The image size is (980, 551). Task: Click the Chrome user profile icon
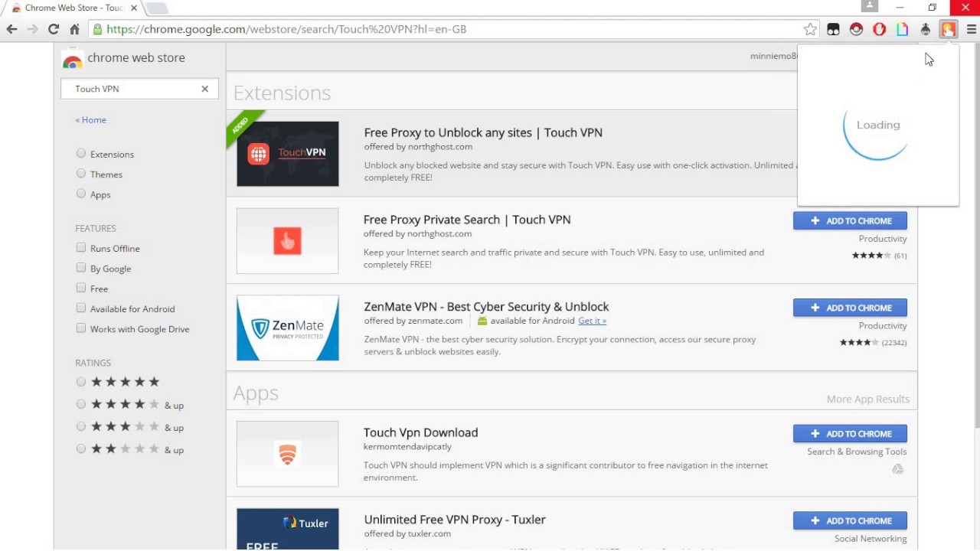[869, 6]
